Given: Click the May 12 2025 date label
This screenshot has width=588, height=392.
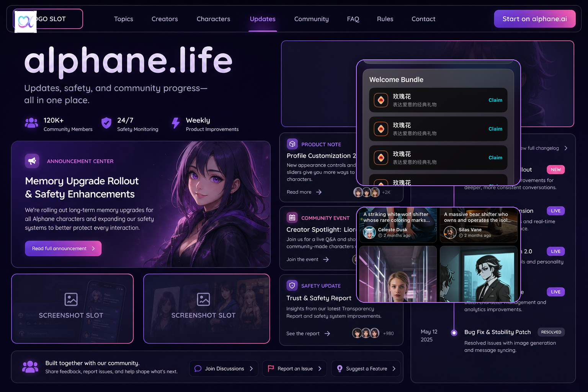Looking at the screenshot, I should tap(429, 336).
